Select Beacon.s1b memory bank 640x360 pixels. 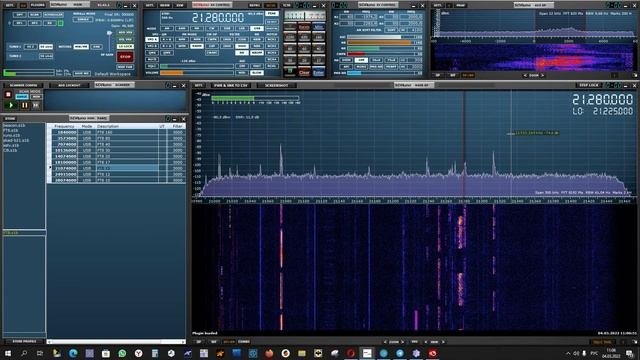click(x=14, y=125)
